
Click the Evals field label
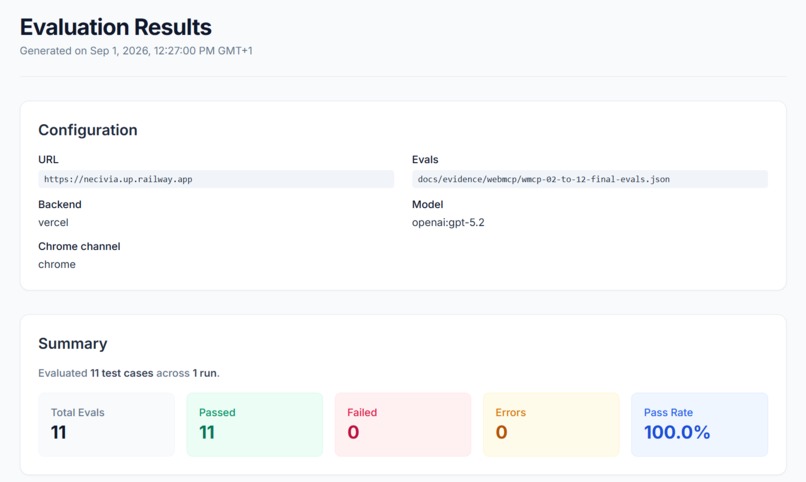point(425,160)
